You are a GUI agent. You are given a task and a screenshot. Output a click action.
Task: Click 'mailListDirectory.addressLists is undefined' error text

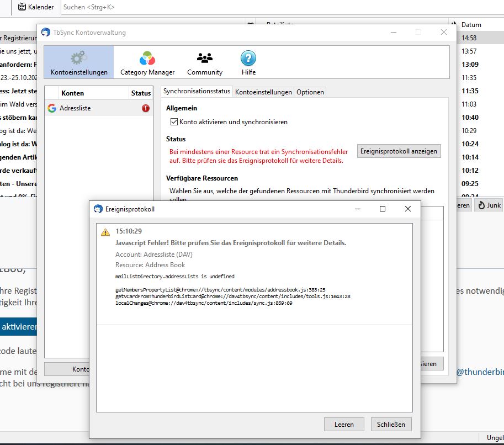pyautogui.click(x=175, y=277)
